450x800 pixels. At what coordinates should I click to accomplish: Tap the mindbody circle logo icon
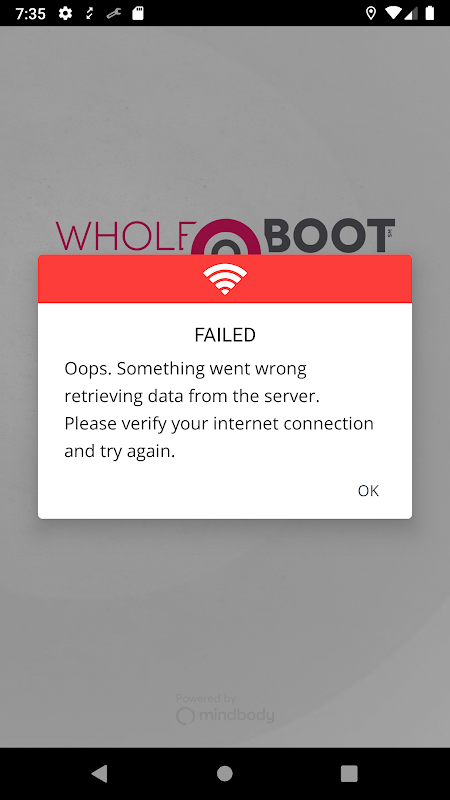pos(185,716)
